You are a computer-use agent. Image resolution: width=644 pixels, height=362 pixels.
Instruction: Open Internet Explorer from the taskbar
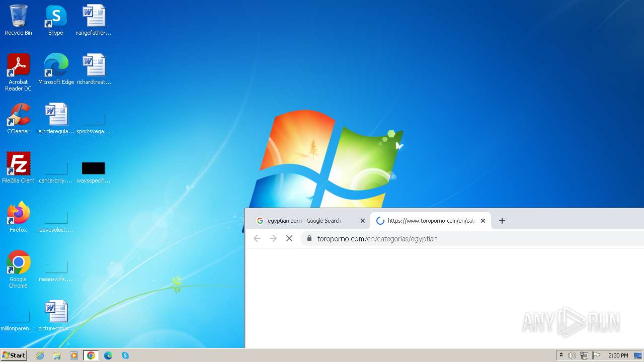tap(40, 355)
